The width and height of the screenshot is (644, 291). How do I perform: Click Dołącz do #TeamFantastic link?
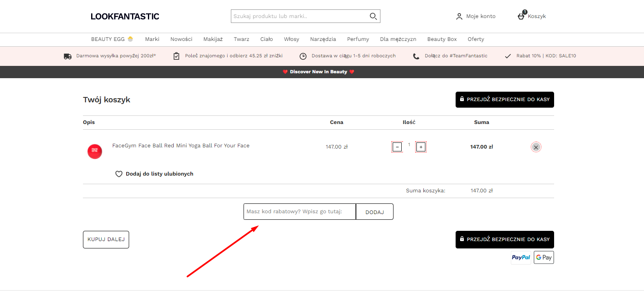[x=456, y=56]
